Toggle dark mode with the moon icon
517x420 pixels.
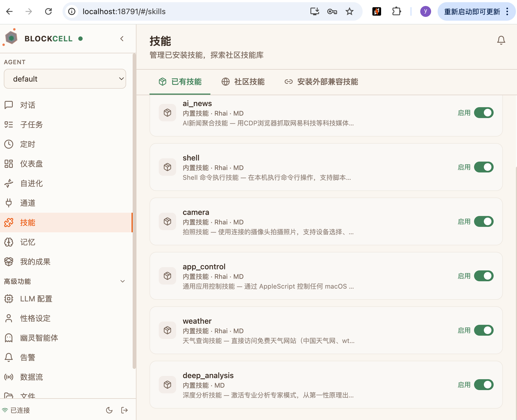coord(109,410)
